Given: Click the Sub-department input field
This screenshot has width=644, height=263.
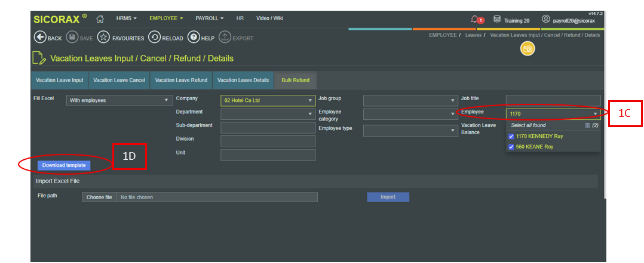Looking at the screenshot, I should coord(268,128).
